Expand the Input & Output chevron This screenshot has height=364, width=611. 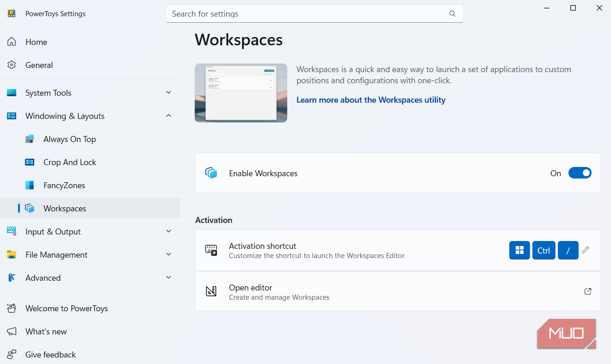pyautogui.click(x=169, y=231)
